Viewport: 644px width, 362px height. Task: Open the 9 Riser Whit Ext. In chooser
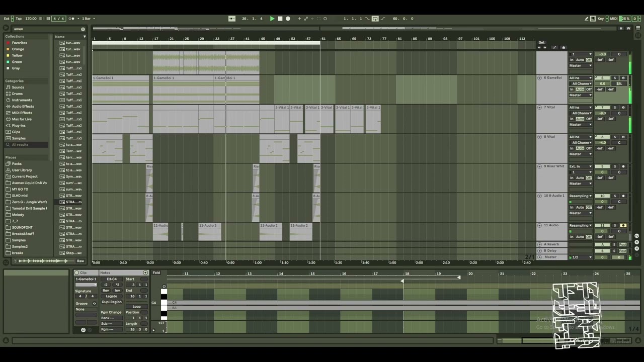coord(581,166)
